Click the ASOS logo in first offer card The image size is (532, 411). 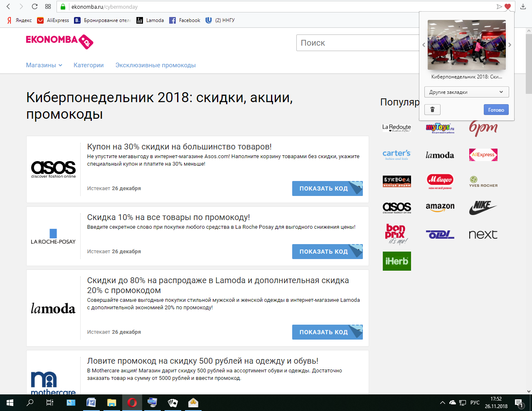[53, 169]
